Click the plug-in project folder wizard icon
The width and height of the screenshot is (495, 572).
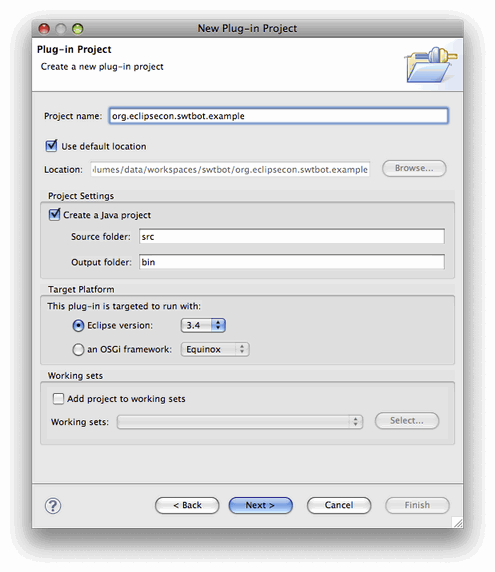tap(431, 65)
